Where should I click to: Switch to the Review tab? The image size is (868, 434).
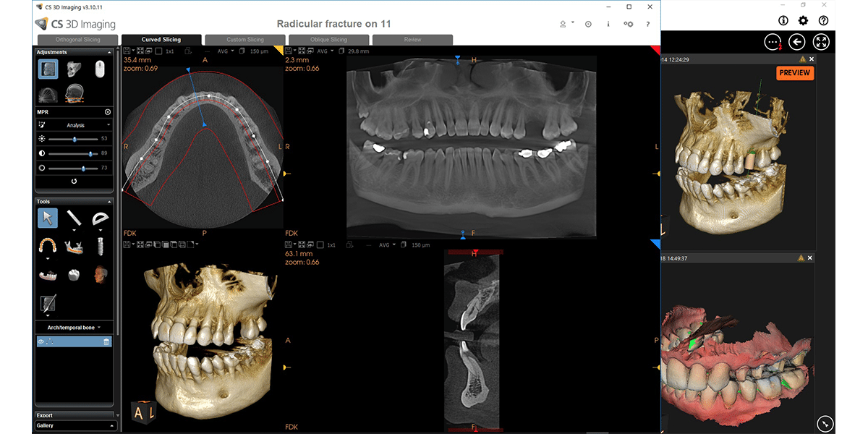[412, 40]
